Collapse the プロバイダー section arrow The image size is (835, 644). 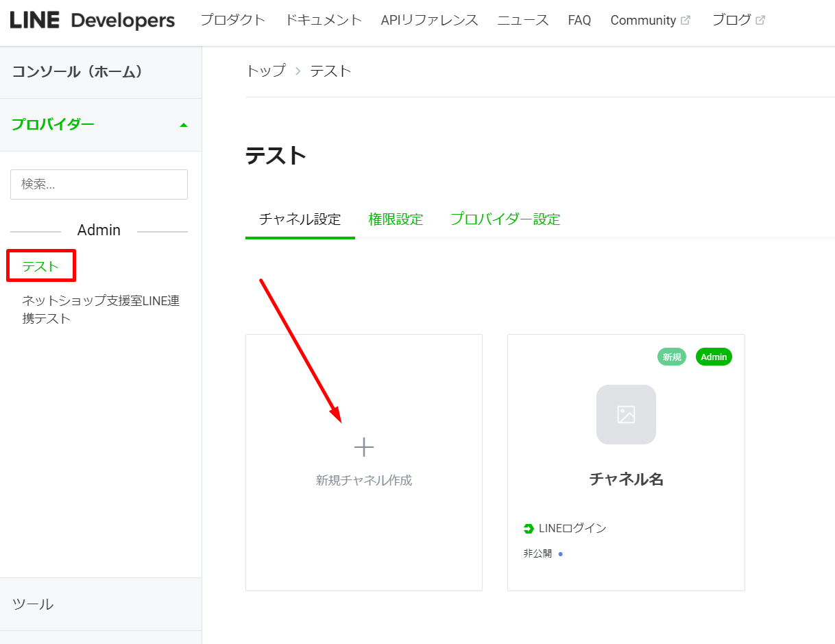183,125
